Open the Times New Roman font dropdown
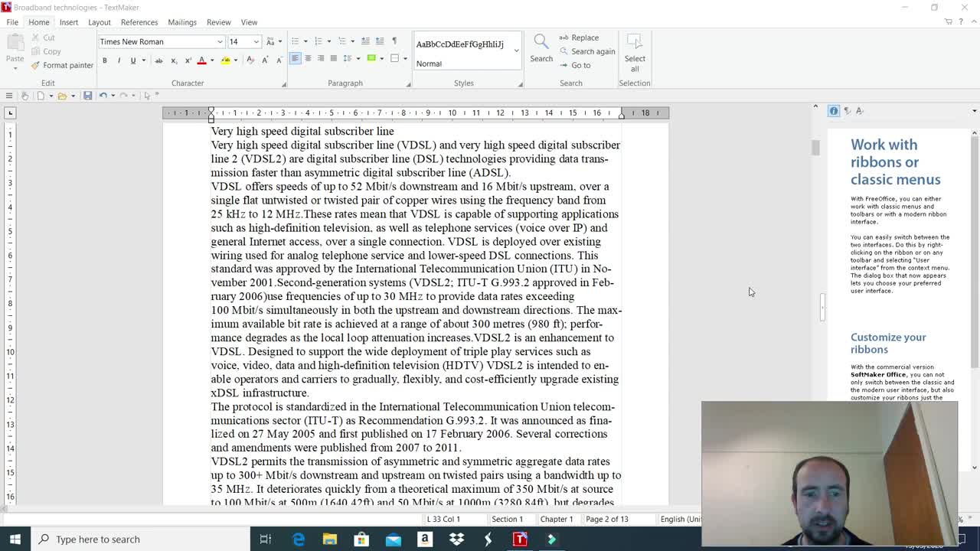 click(220, 42)
